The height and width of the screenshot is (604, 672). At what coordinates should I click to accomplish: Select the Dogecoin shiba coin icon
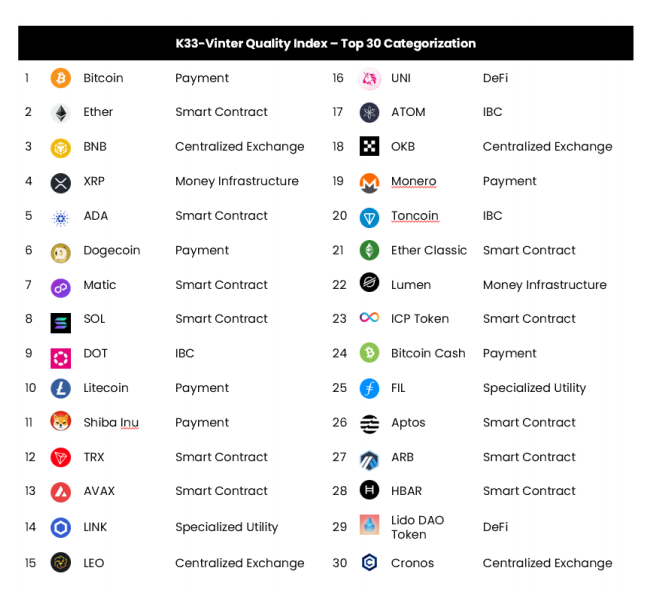tap(60, 252)
